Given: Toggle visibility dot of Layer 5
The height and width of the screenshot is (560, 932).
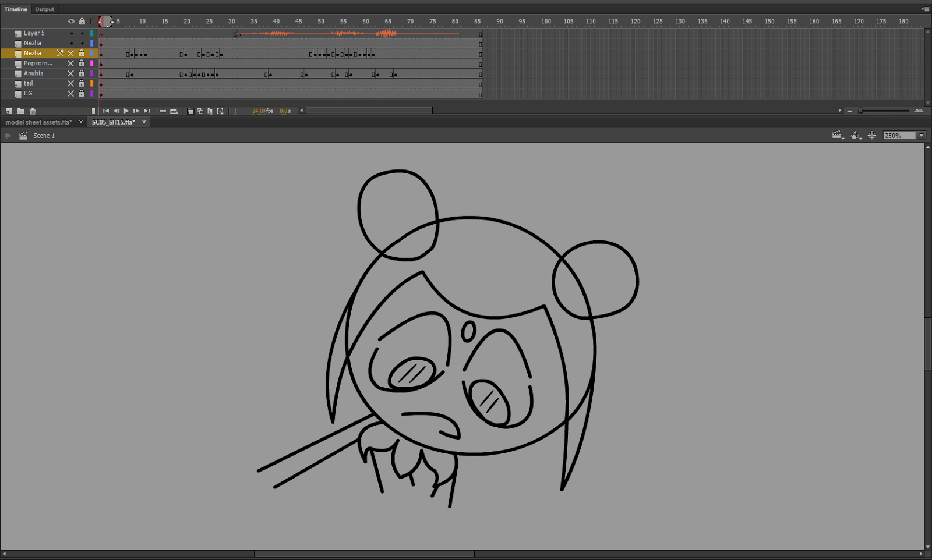Looking at the screenshot, I should tap(71, 33).
